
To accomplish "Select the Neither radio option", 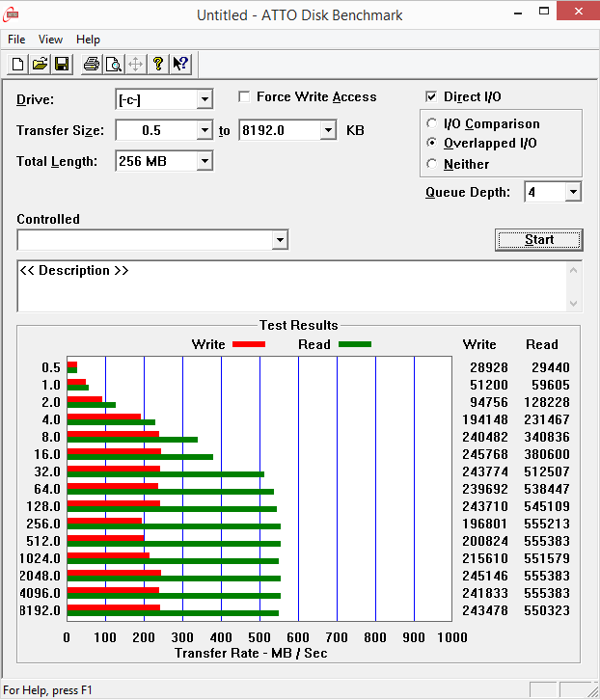I will tap(431, 164).
